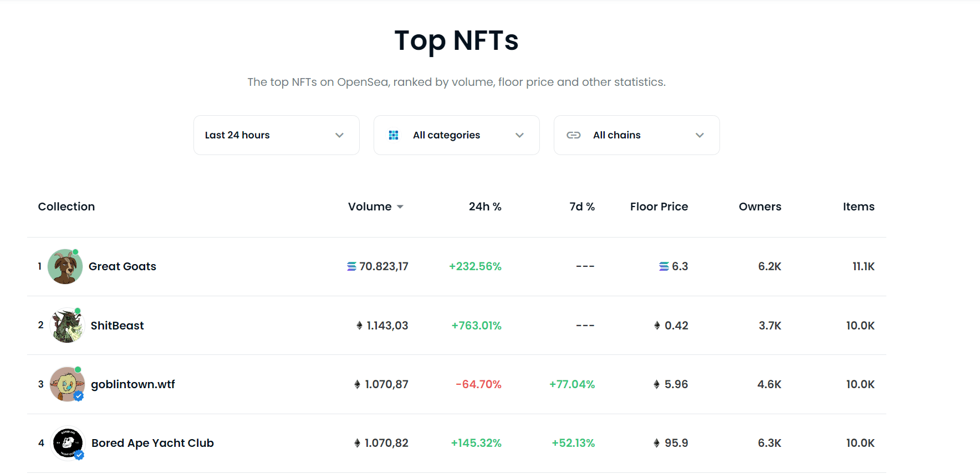Screen dimensions: 980x474
Task: Open the Great Goats collection name
Action: (x=122, y=266)
